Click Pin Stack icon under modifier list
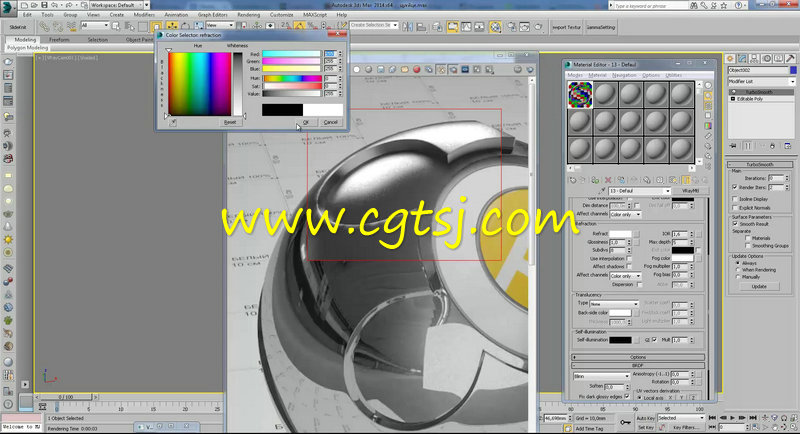This screenshot has height=434, width=800. (x=734, y=146)
